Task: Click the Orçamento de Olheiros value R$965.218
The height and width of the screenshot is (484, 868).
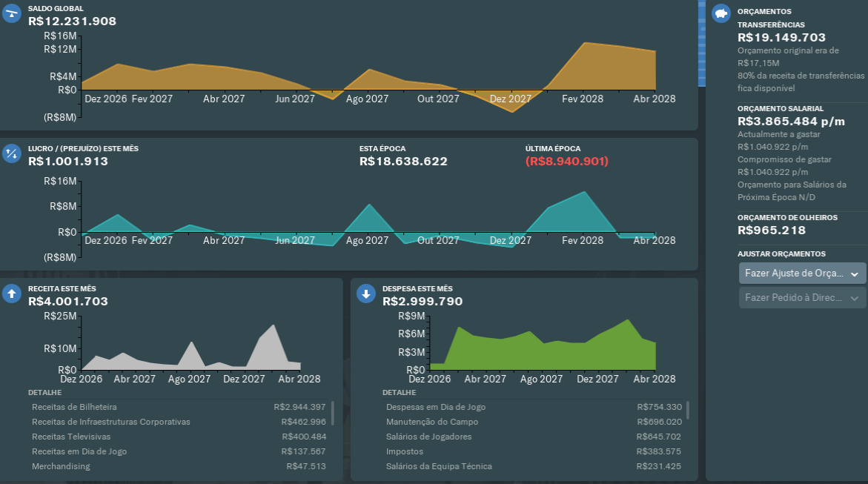Action: [772, 231]
